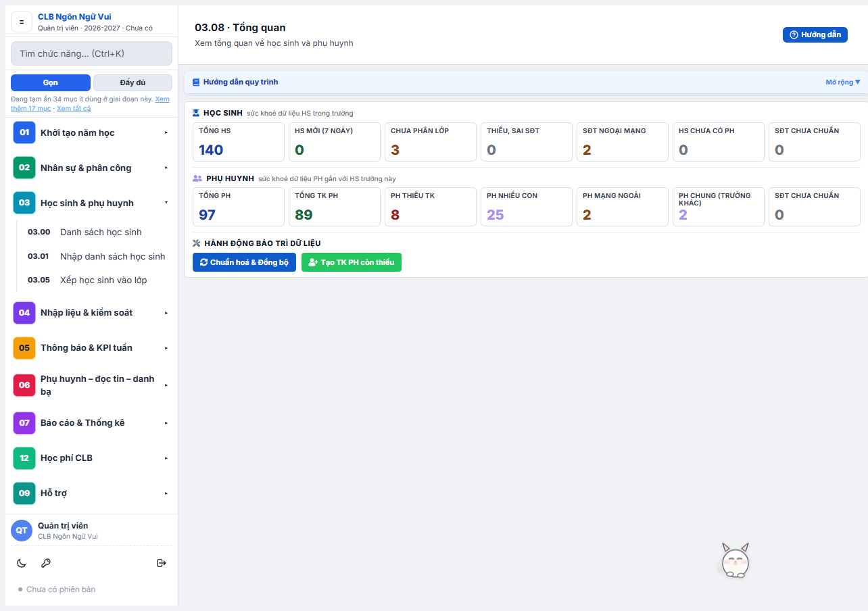Click the key icon in sidebar footer
Viewport: 868px width, 611px height.
point(46,563)
